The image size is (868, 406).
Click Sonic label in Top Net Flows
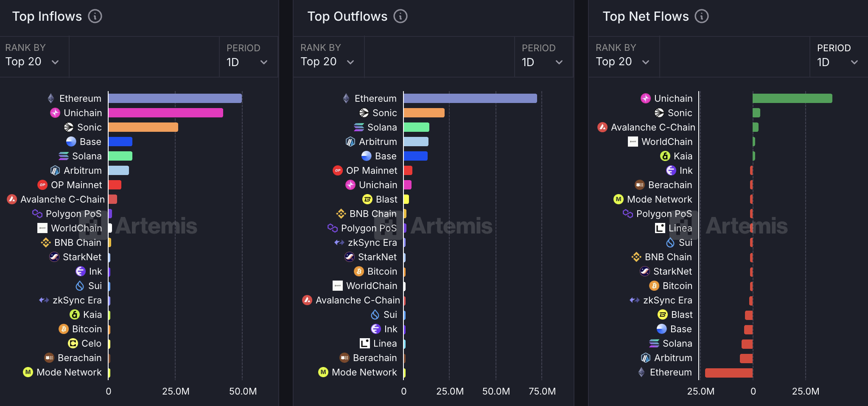pyautogui.click(x=680, y=113)
